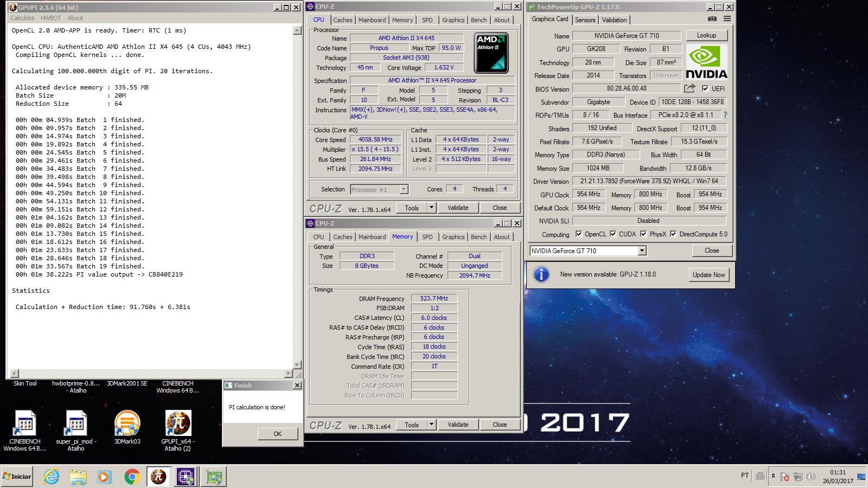
Task: Open Windows Explorer folder icon in taskbar
Action: point(78,477)
